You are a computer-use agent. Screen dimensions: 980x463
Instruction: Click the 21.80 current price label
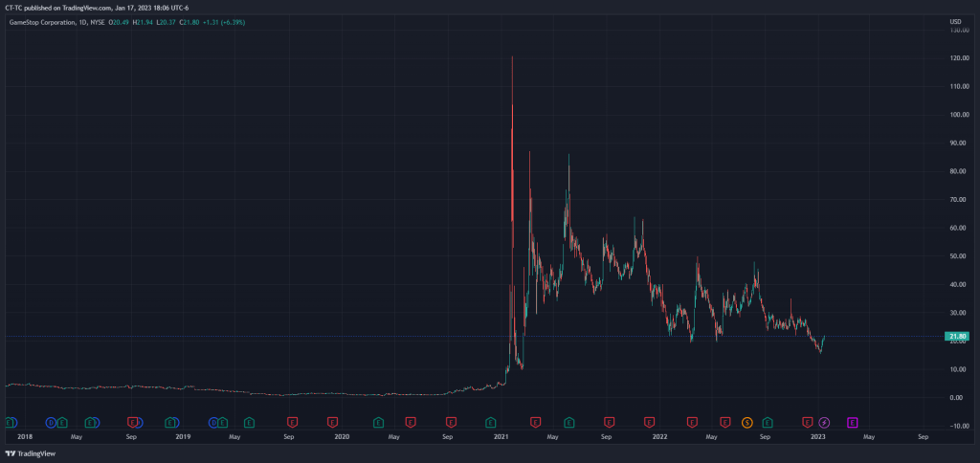[x=955, y=337]
